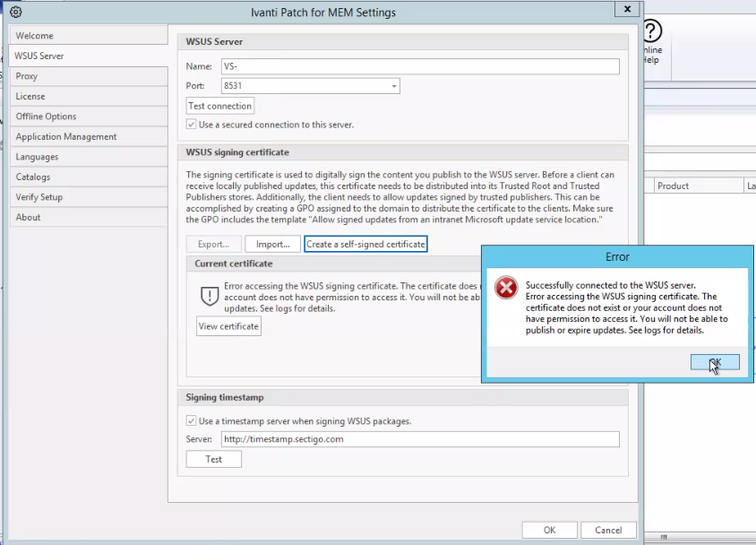Click the timestamp Server URL field
The width and height of the screenshot is (756, 545).
coord(419,439)
